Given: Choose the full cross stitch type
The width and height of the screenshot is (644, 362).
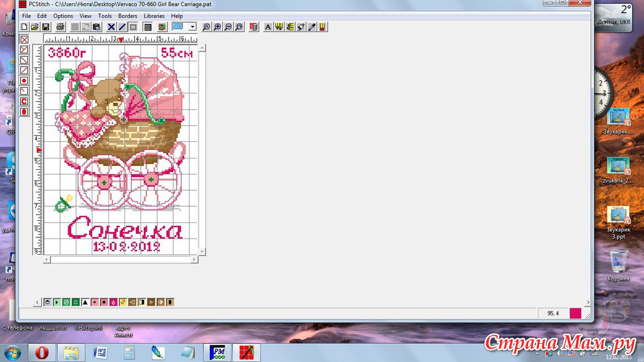Looking at the screenshot, I should pyautogui.click(x=24, y=39).
